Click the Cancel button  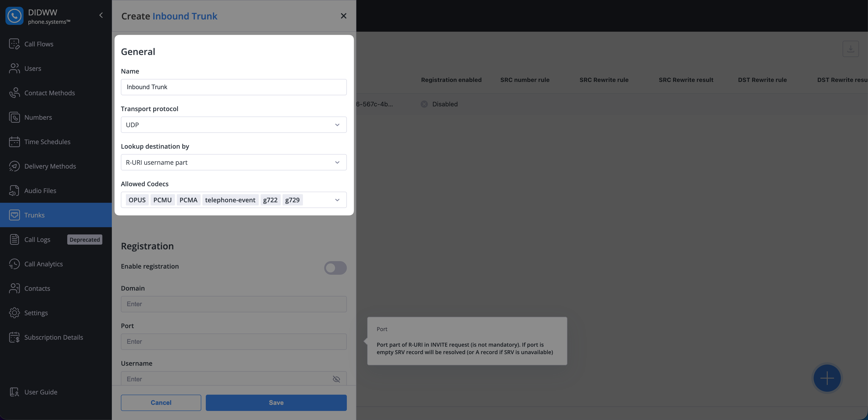point(161,403)
